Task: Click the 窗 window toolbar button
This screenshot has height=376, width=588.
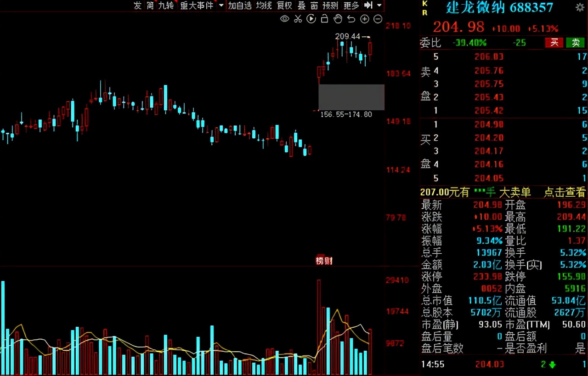Action: [x=314, y=6]
